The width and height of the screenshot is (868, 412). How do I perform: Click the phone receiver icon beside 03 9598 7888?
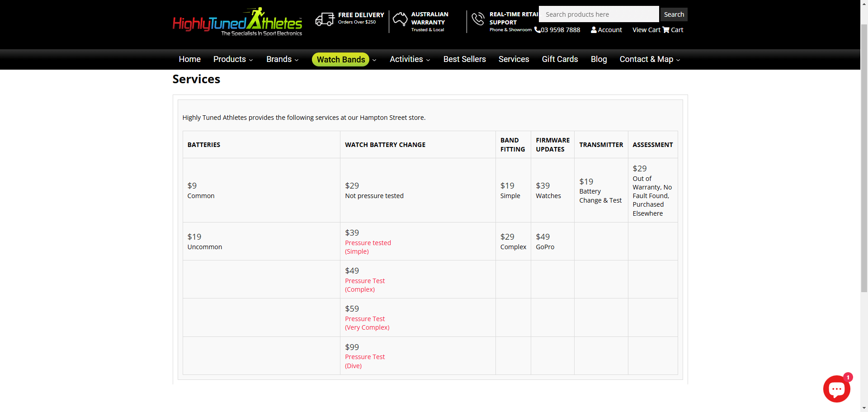coord(536,30)
